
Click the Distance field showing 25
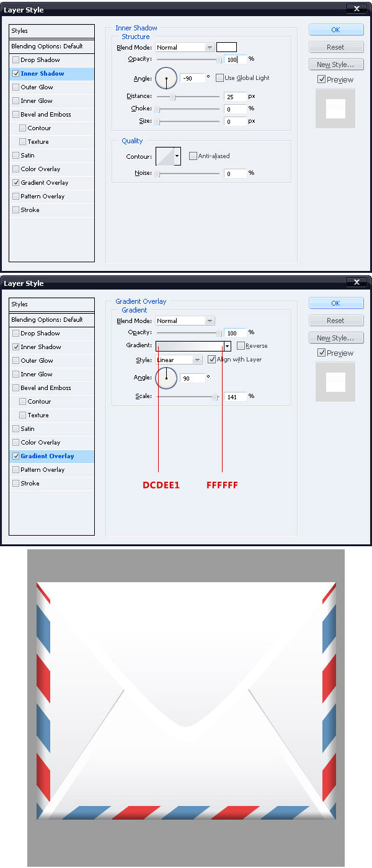coord(236,97)
